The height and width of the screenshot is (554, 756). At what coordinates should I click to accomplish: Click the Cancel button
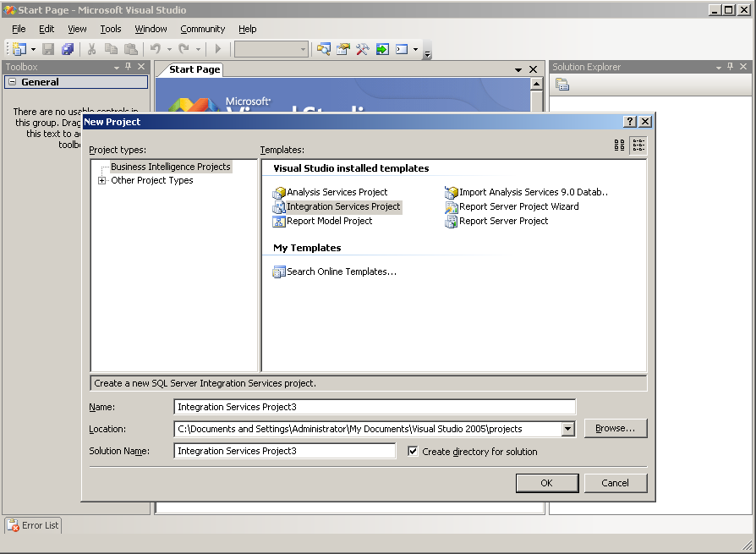(x=616, y=483)
